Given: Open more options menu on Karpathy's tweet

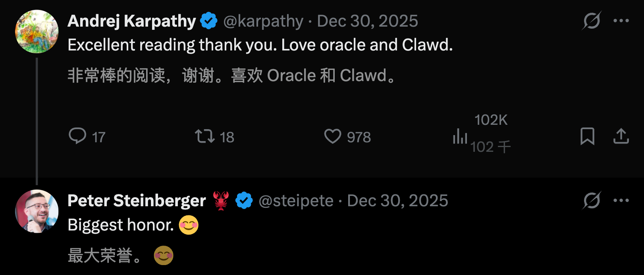Looking at the screenshot, I should tap(621, 21).
